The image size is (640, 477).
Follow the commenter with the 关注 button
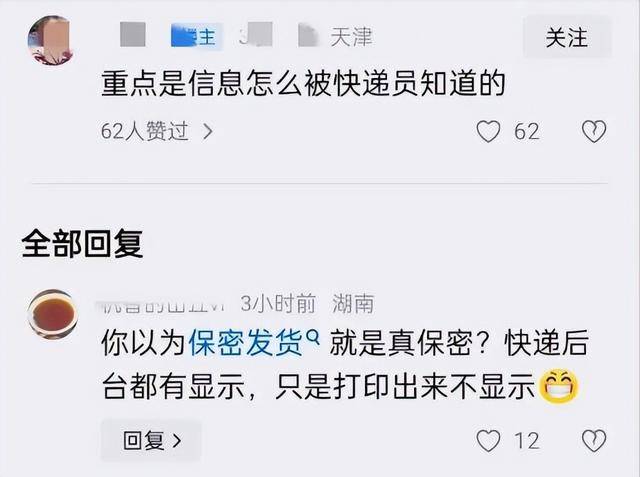(567, 38)
